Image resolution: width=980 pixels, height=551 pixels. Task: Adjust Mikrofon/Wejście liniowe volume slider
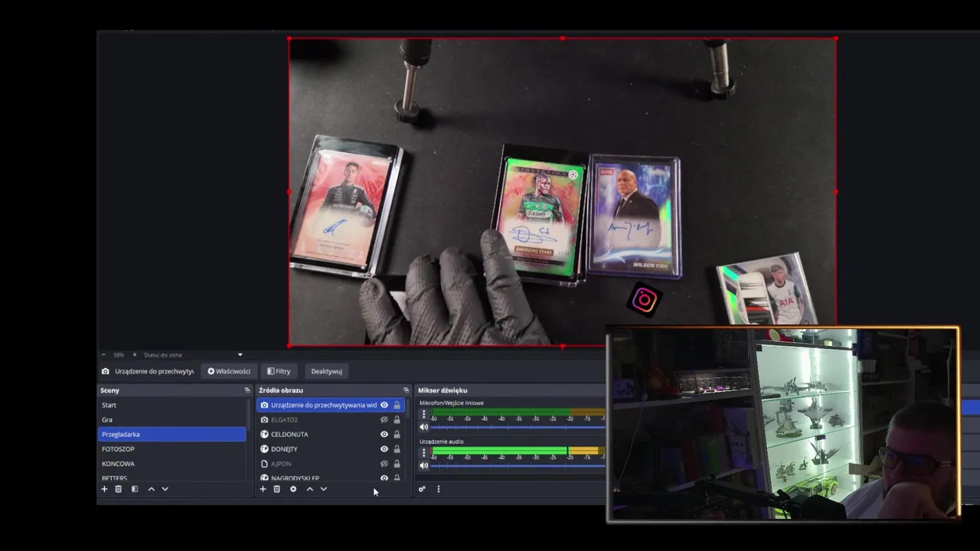tap(518, 427)
